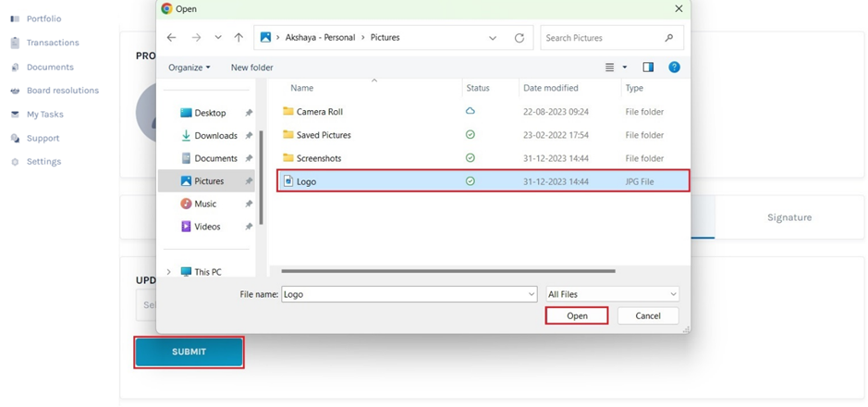Open recent locations chevron next to forward arrow

218,38
